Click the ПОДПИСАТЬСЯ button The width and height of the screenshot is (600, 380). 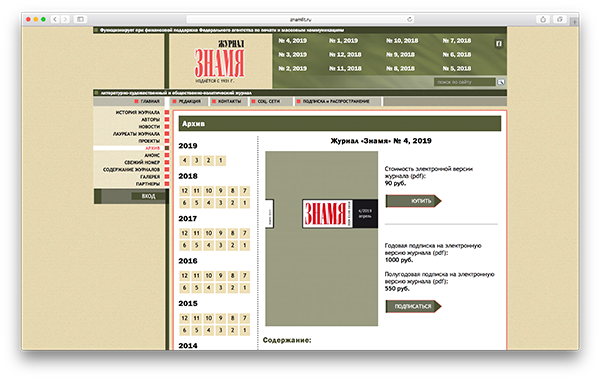[x=413, y=307]
